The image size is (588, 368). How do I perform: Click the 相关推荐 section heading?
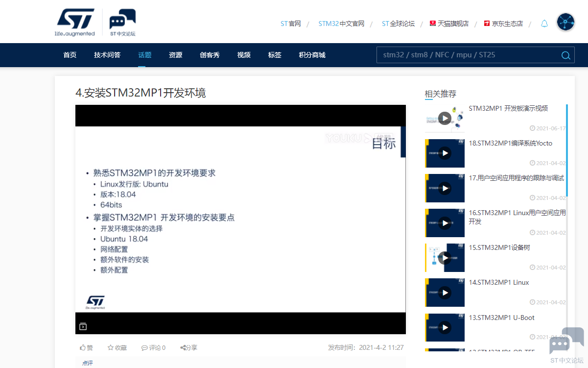441,94
